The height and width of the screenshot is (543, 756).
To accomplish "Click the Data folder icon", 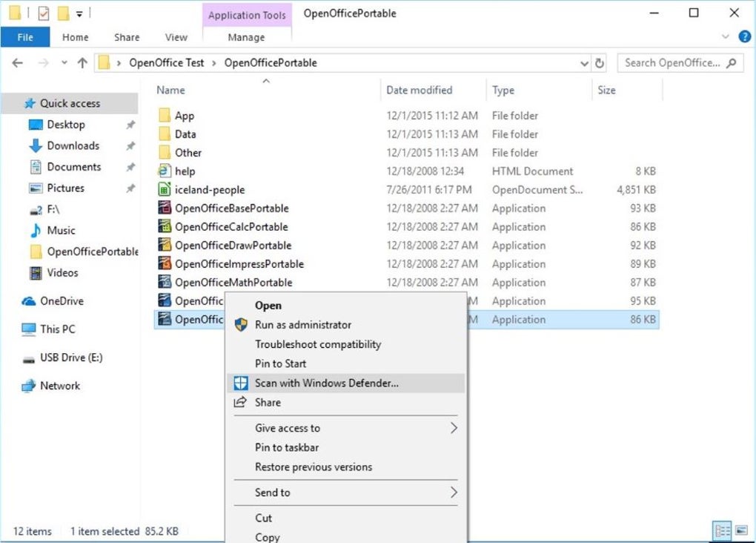I will 165,134.
